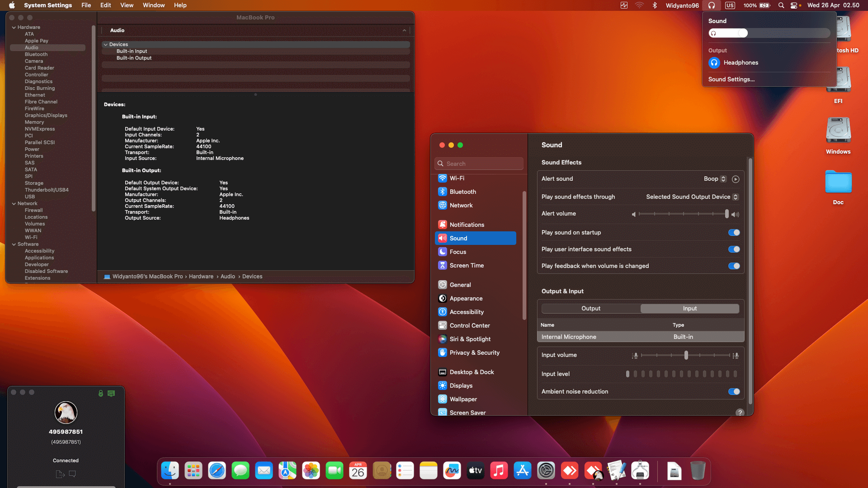The image size is (868, 488).
Task: Switch to the Input tab
Action: pyautogui.click(x=690, y=309)
